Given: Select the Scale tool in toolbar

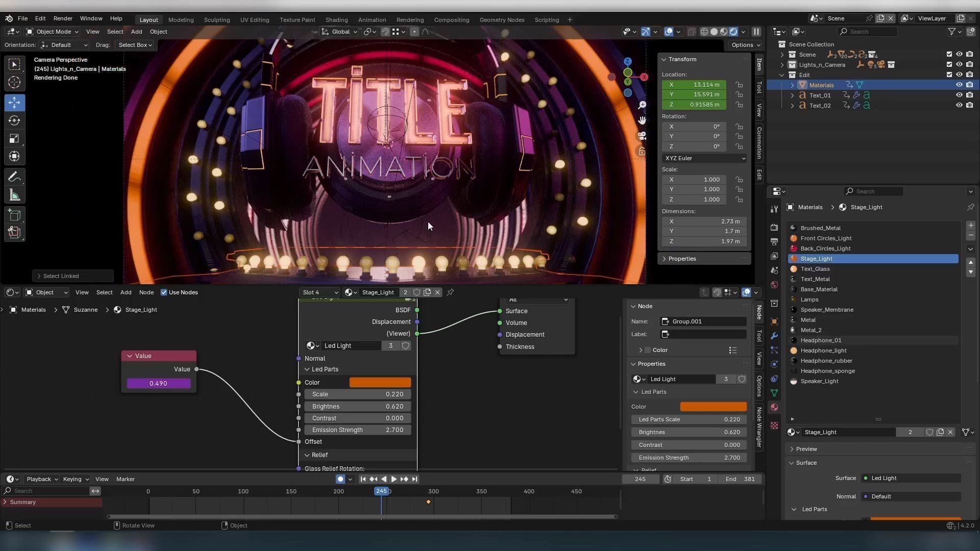Looking at the screenshot, I should click(14, 139).
